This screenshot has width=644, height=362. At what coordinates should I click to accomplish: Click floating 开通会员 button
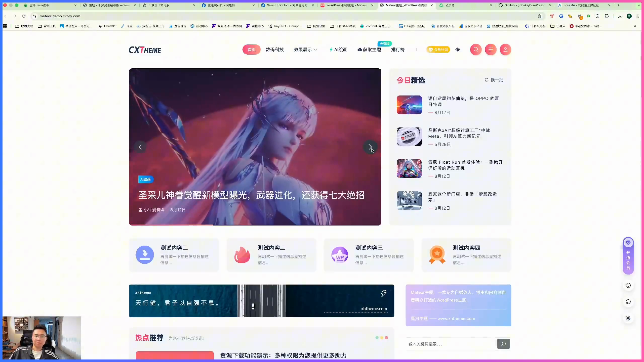coord(628,256)
